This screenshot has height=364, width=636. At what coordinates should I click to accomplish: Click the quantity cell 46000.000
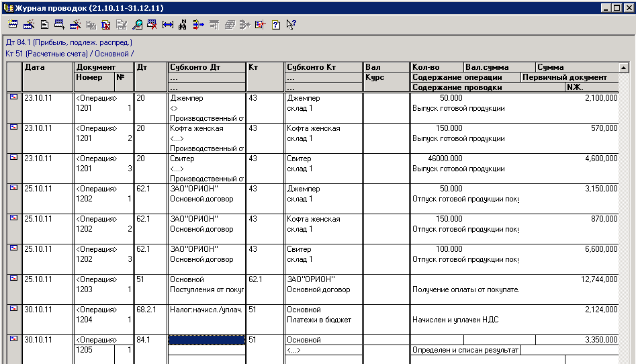pos(445,158)
